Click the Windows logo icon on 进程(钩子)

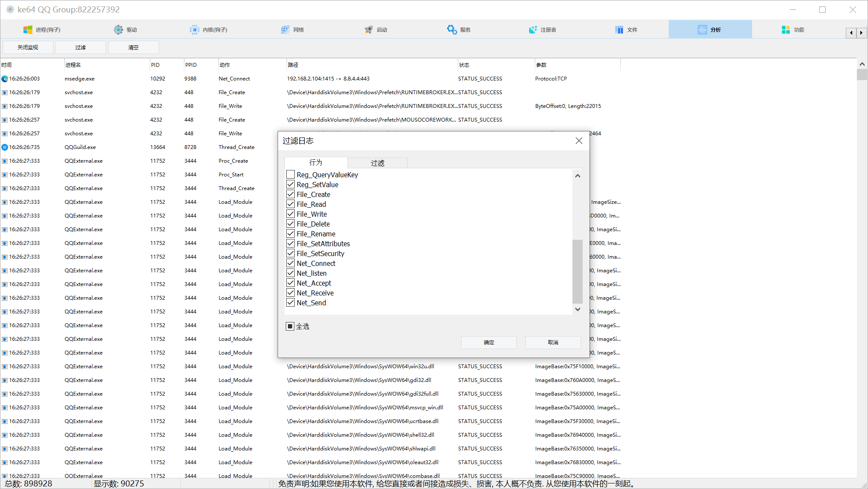(x=28, y=30)
